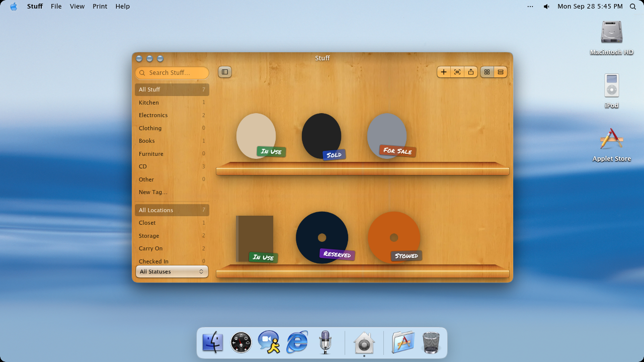Open the iPod desktop icon
The height and width of the screenshot is (362, 644).
click(612, 91)
